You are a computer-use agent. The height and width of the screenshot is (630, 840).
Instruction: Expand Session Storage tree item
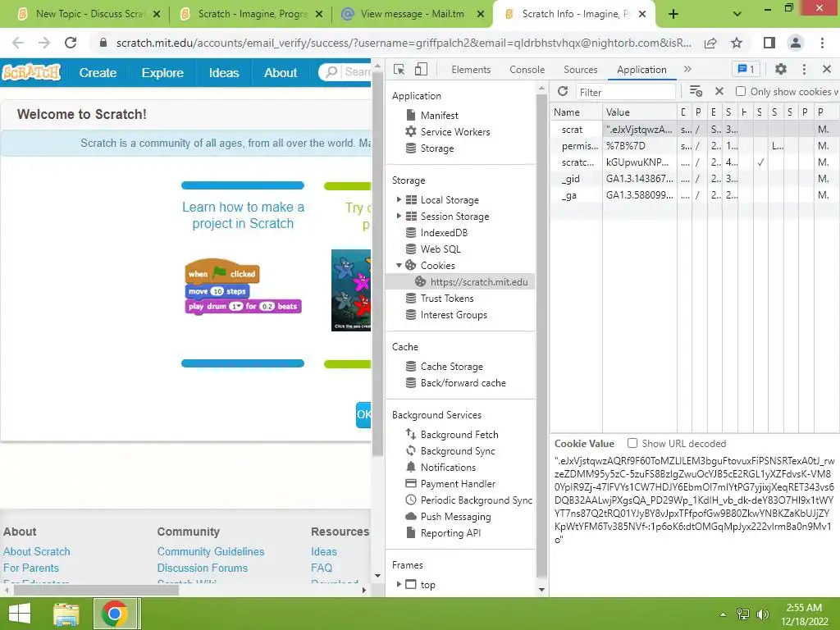point(399,216)
